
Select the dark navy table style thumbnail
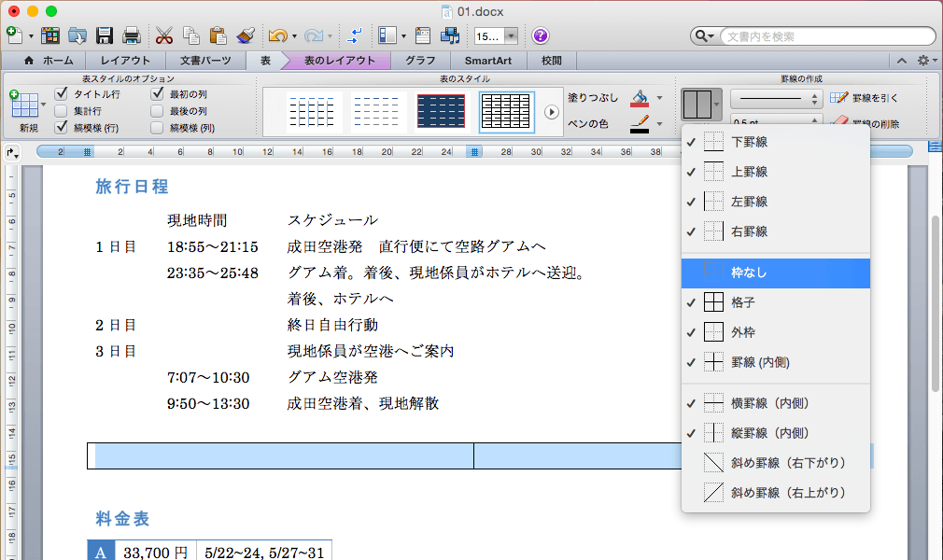[441, 112]
